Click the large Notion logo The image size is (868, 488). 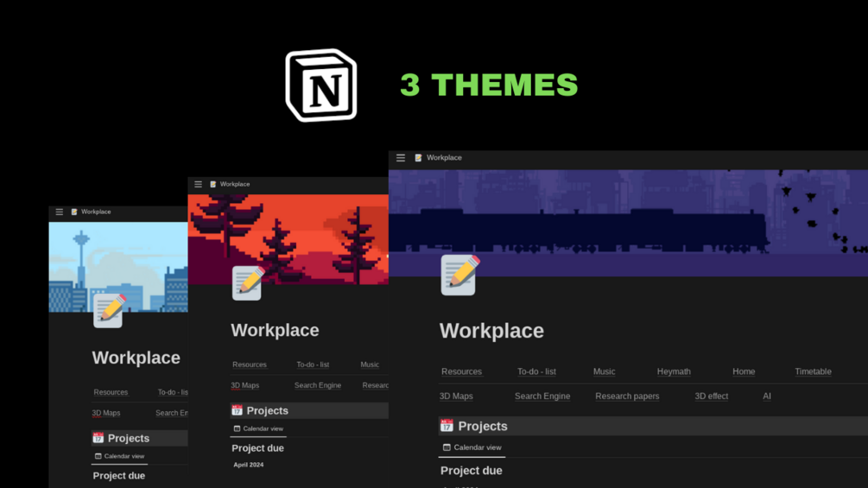[321, 86]
